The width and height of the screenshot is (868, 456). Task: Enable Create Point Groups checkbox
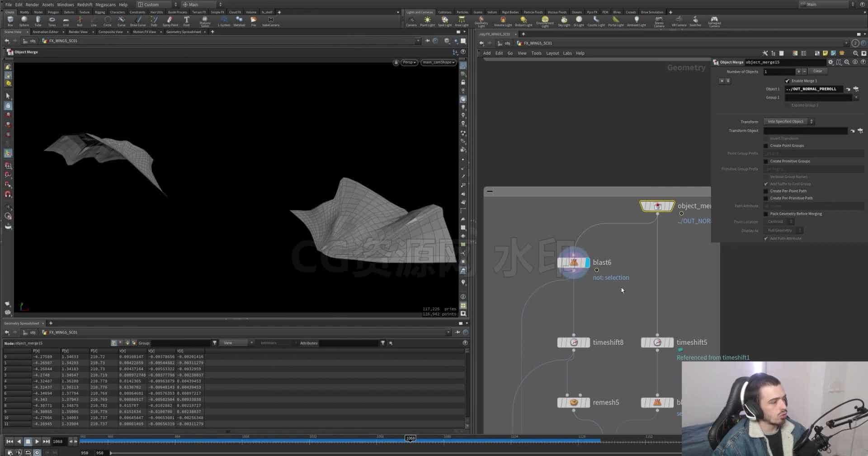click(x=766, y=146)
